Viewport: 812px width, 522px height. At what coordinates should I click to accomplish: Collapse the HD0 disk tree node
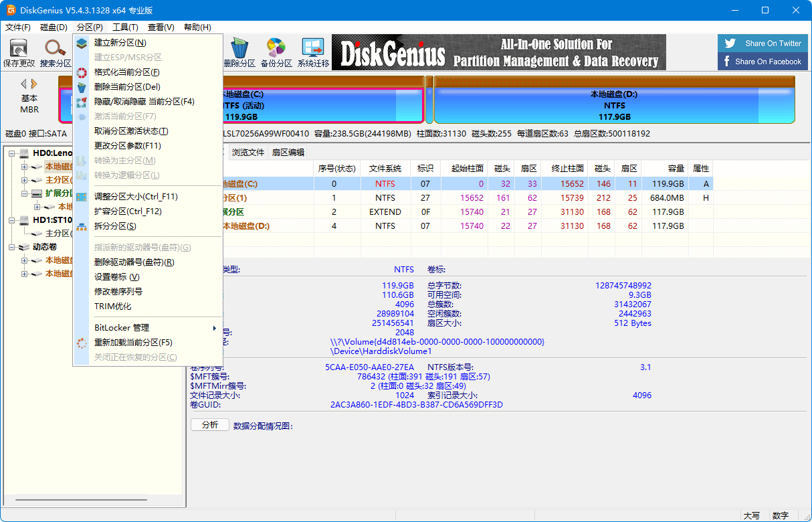12,153
